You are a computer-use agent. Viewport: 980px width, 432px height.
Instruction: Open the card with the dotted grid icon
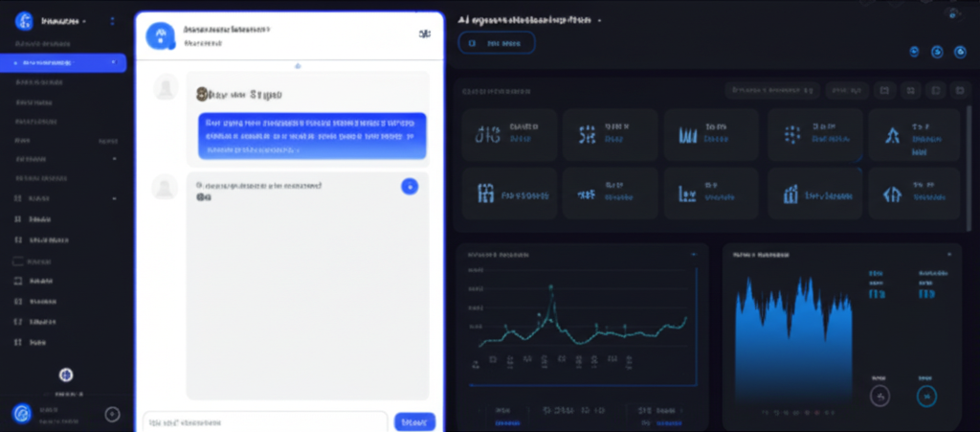(815, 134)
